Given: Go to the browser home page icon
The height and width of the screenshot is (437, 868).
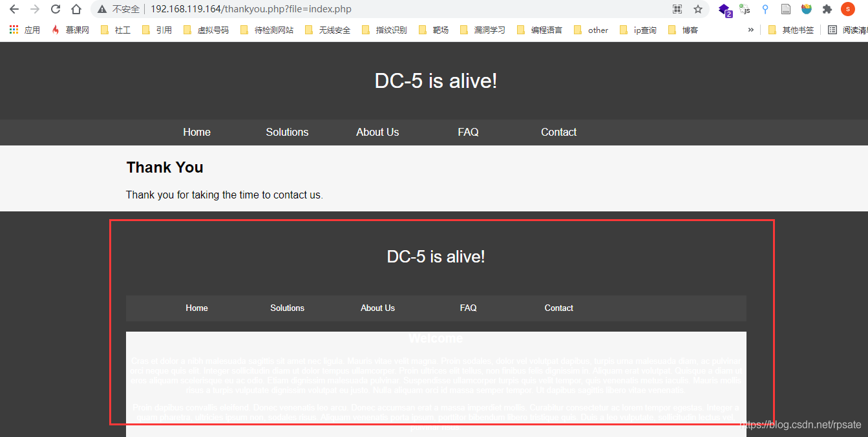Looking at the screenshot, I should tap(76, 9).
